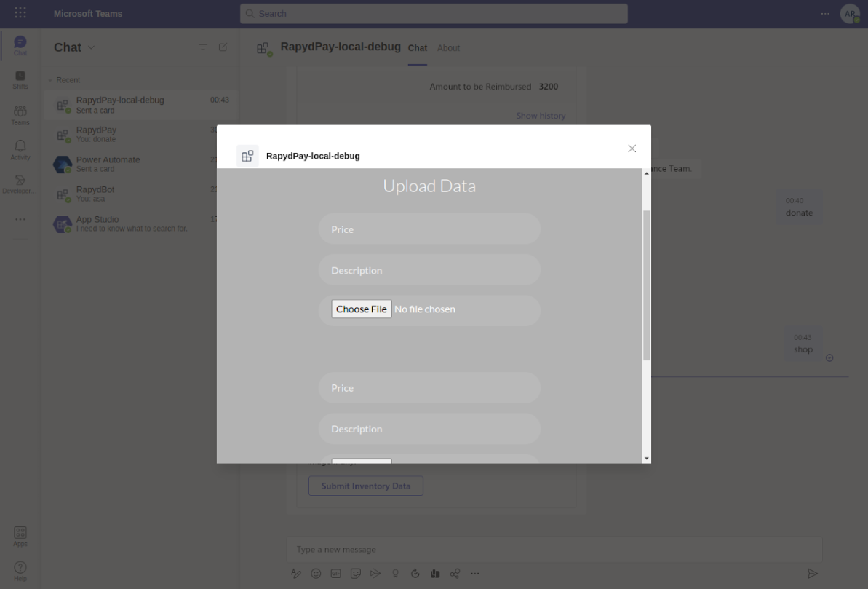This screenshot has height=589, width=868.
Task: Click the second Description field
Action: point(429,429)
